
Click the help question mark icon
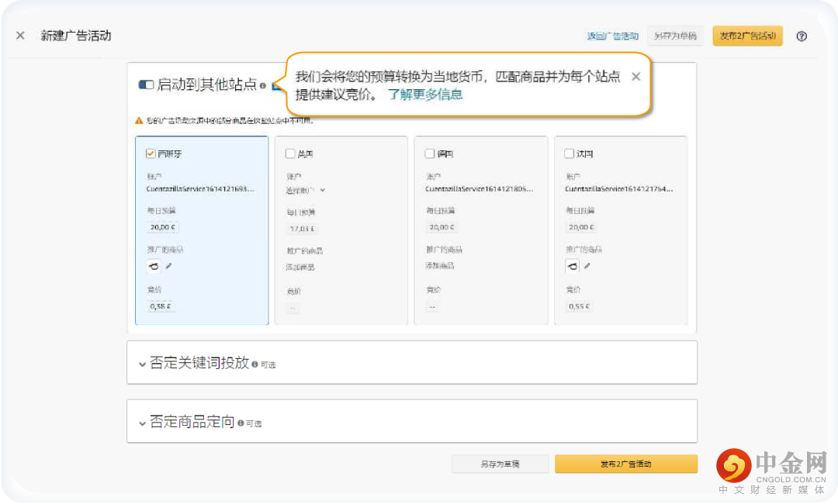coord(802,36)
